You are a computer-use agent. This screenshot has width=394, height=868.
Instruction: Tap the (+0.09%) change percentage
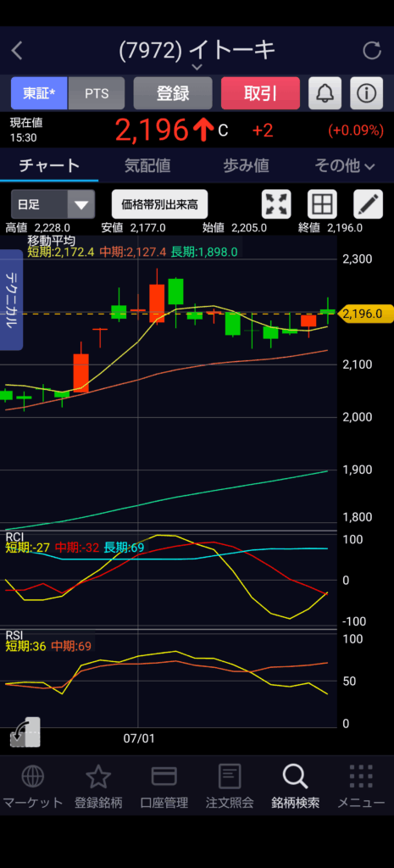356,131
